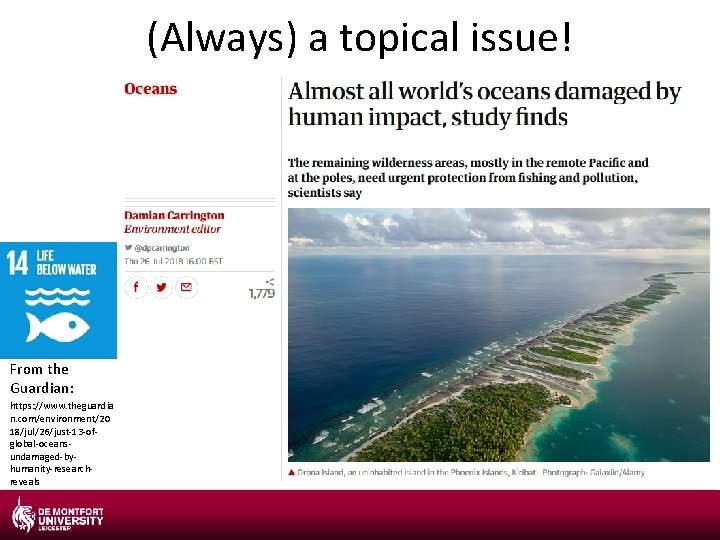Open the Oceans section link
This screenshot has width=720, height=540.
click(x=150, y=88)
